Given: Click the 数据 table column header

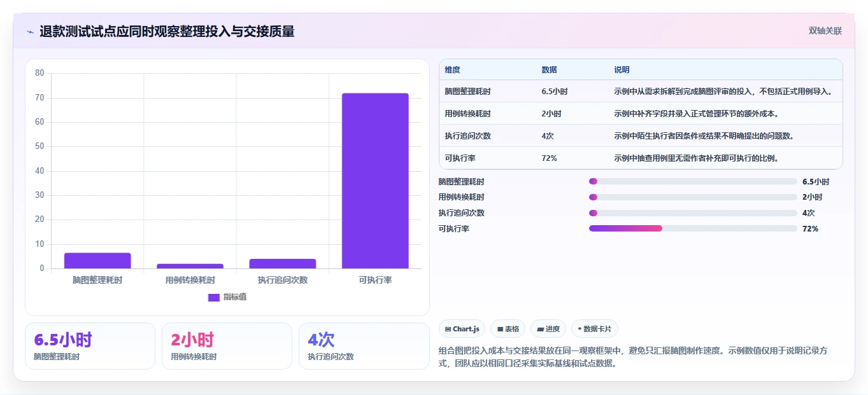Looking at the screenshot, I should pos(550,70).
